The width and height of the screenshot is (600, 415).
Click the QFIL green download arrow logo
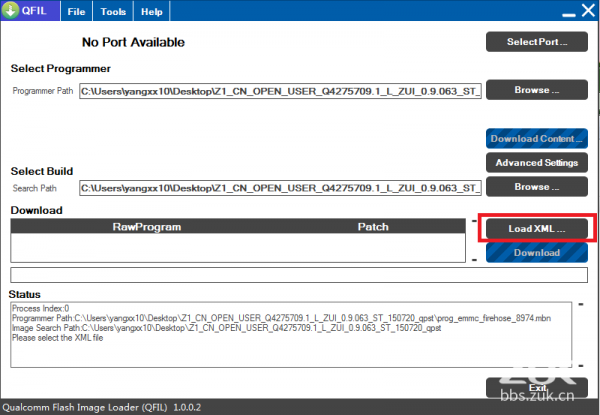click(10, 10)
